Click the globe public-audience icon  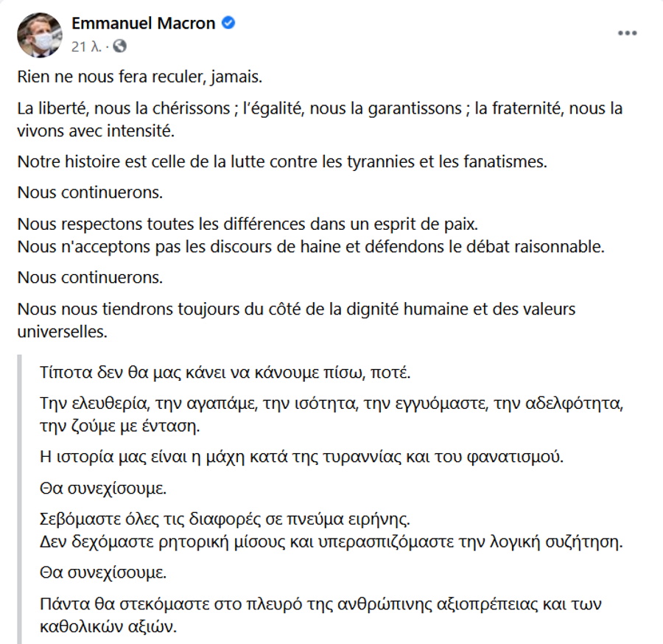pos(119,46)
